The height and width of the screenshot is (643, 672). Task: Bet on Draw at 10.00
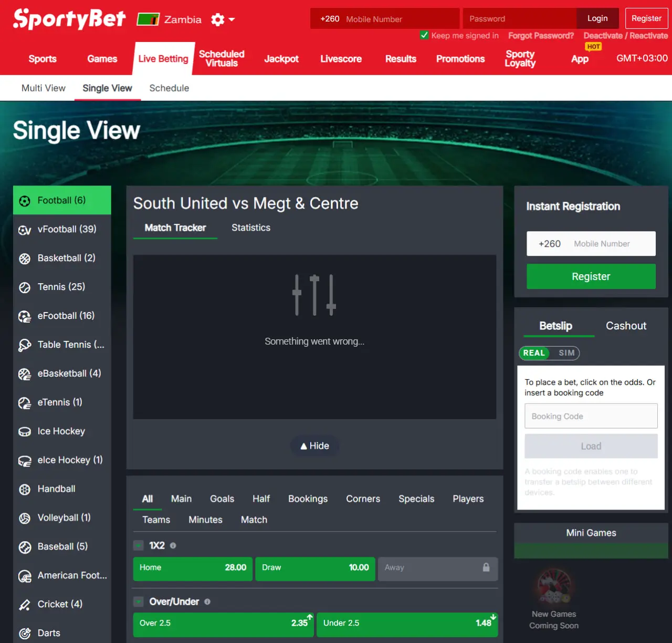point(315,568)
